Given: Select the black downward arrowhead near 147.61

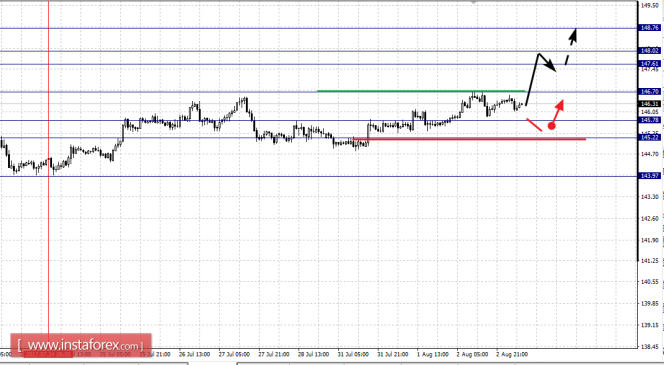Looking at the screenshot, I should tap(551, 66).
